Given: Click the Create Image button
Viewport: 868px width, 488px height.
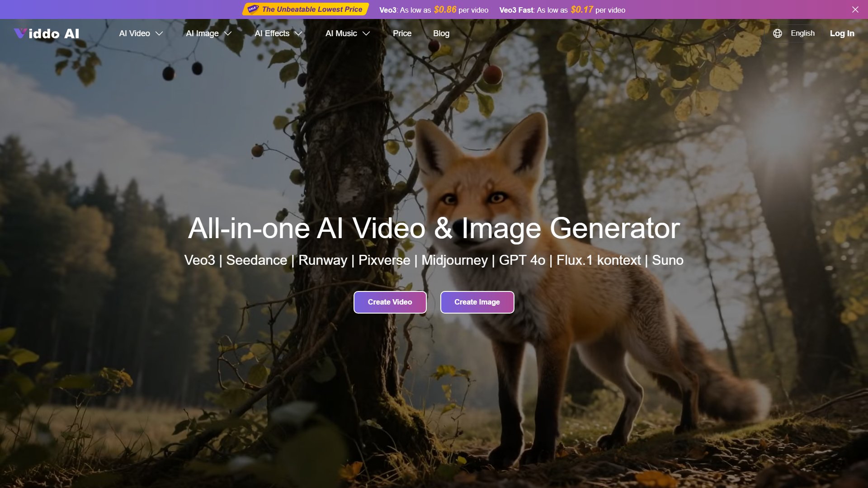Looking at the screenshot, I should click(477, 302).
